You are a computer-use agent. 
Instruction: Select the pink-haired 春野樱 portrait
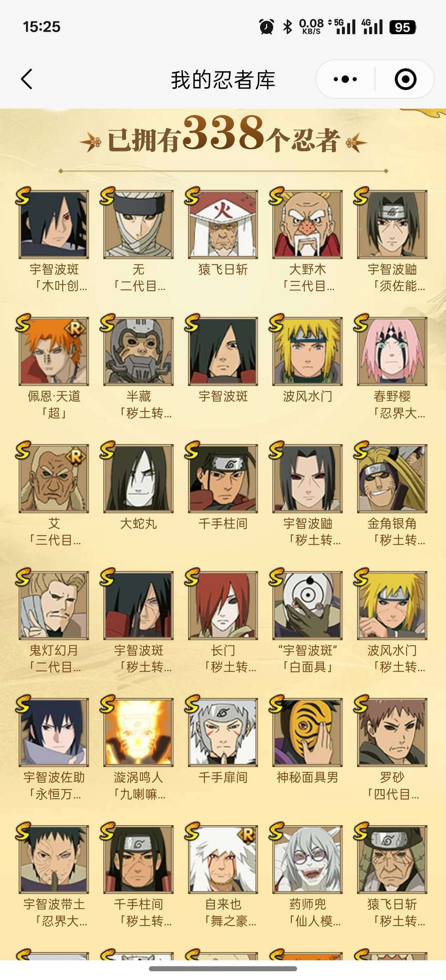pos(392,351)
